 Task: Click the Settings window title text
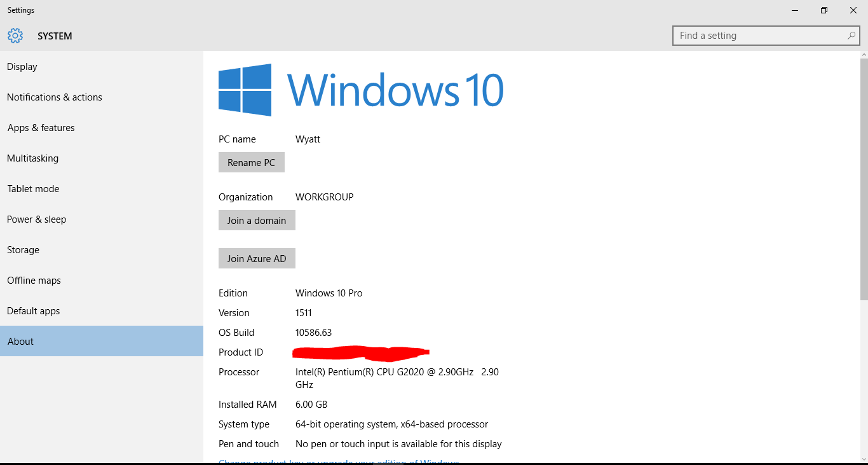(x=21, y=10)
